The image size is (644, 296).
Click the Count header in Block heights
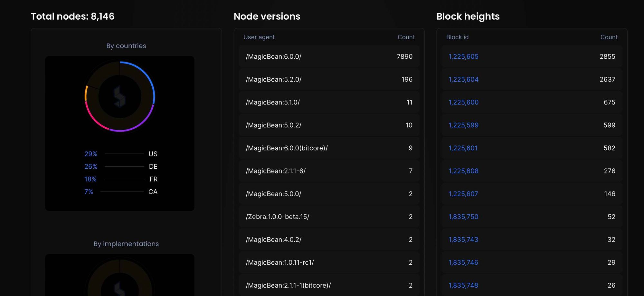609,37
